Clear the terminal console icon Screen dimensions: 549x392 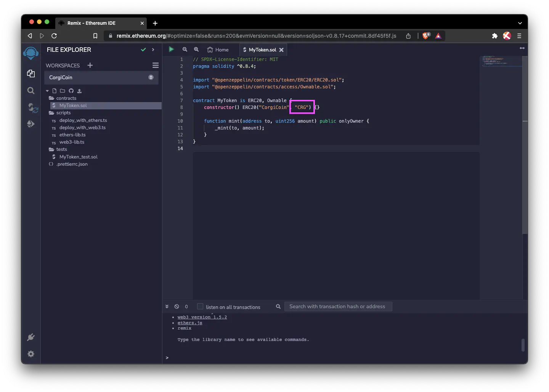177,306
